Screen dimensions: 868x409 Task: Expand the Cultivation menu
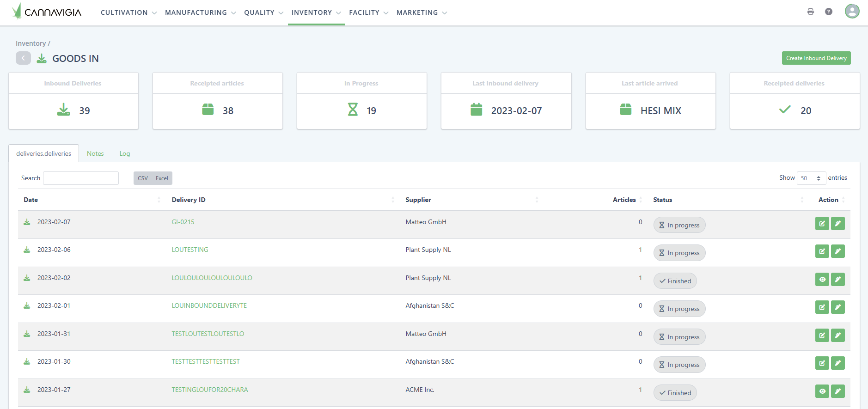pos(128,12)
